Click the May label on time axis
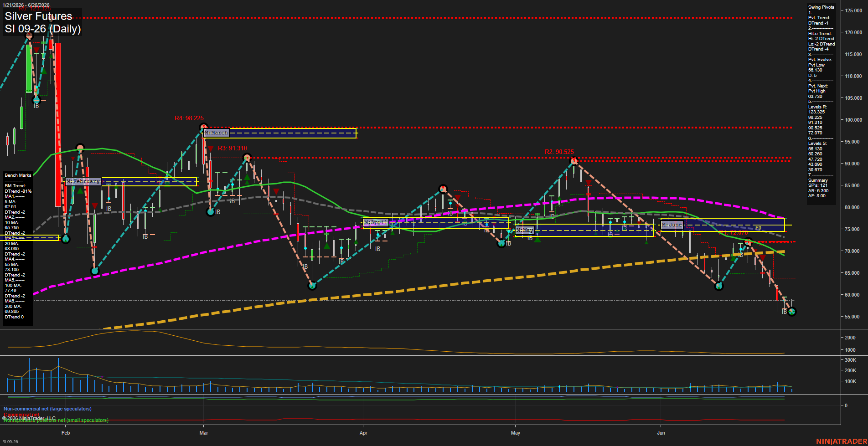 click(516, 433)
